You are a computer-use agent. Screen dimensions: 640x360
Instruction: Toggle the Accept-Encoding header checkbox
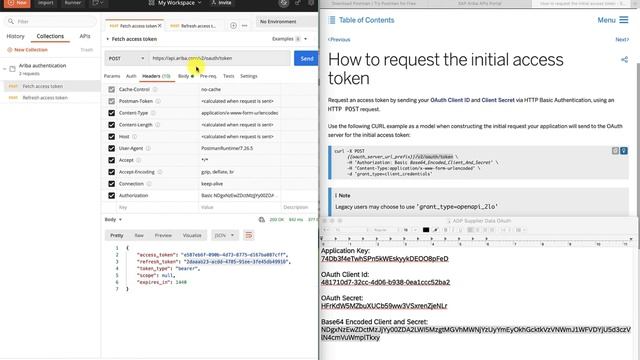pyautogui.click(x=111, y=172)
